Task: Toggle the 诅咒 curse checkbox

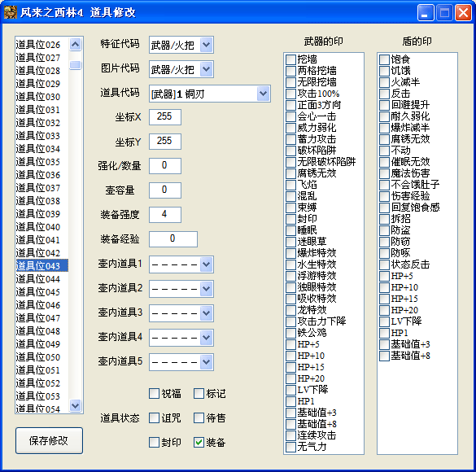Action: (155, 418)
